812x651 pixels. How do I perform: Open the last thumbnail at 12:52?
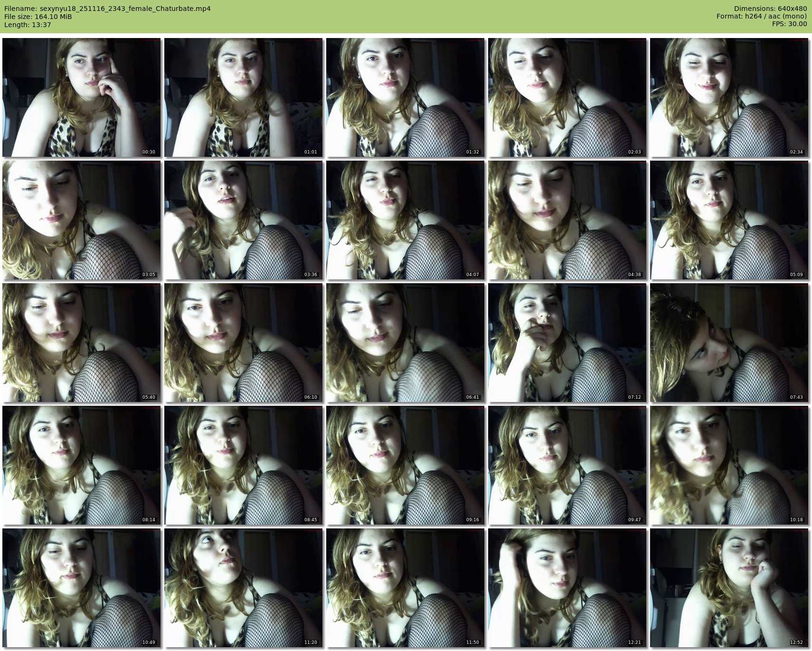[729, 588]
